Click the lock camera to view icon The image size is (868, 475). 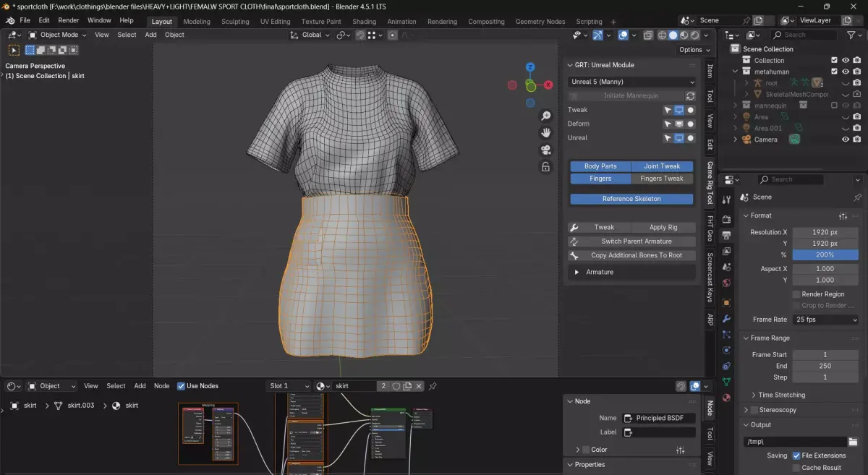pos(546,167)
